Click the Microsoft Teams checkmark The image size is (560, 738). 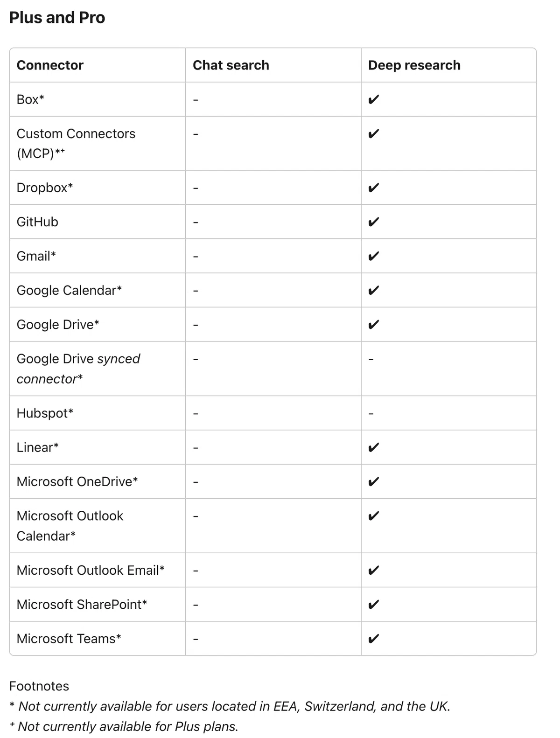click(373, 639)
